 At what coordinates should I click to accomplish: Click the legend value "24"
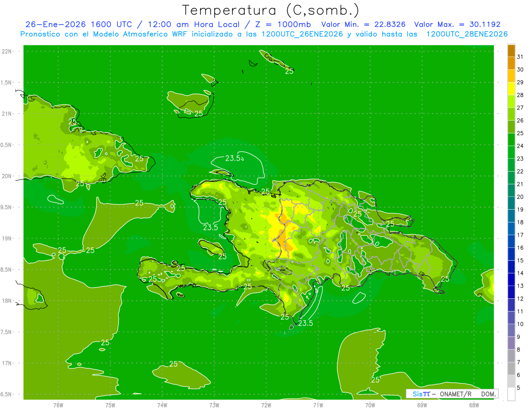coord(520,146)
